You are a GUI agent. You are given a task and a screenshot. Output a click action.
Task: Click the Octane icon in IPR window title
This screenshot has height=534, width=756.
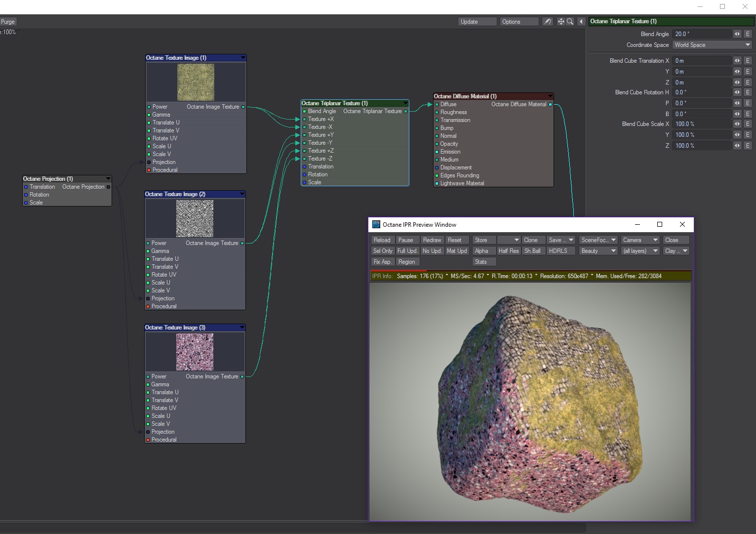click(376, 224)
